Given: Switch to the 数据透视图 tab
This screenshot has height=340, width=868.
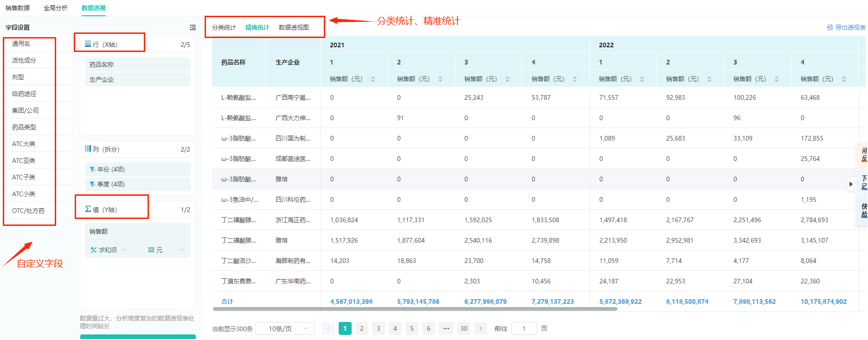Looking at the screenshot, I should pyautogui.click(x=294, y=27).
